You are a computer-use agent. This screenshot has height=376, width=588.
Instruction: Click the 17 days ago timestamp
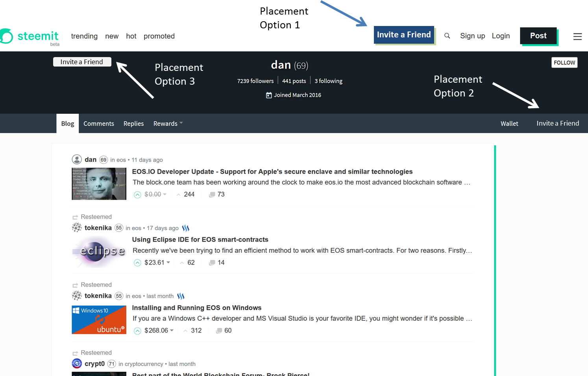(163, 228)
